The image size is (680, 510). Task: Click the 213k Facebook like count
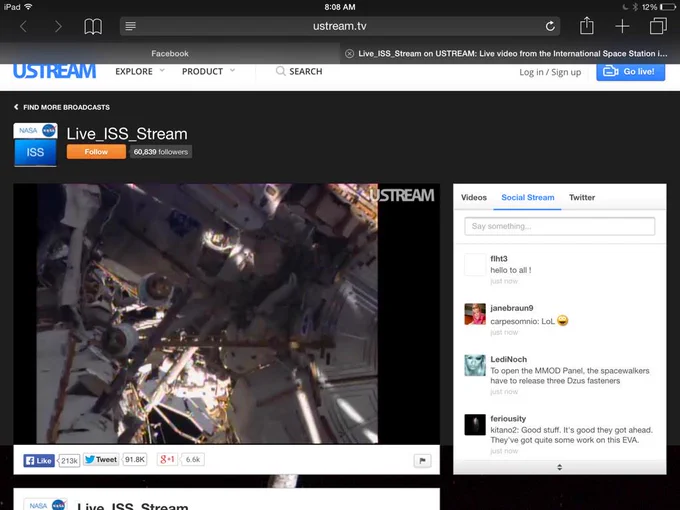tap(69, 461)
